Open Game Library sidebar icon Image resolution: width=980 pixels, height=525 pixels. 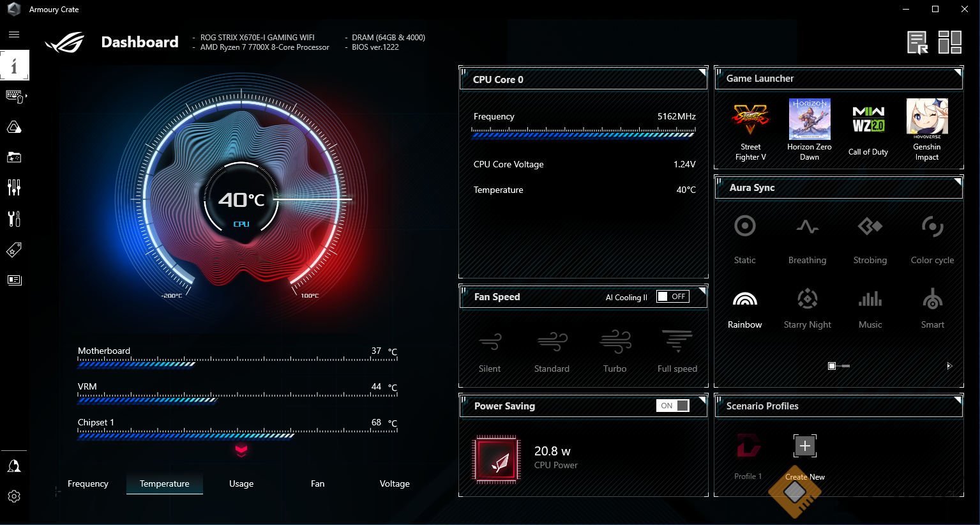point(14,157)
